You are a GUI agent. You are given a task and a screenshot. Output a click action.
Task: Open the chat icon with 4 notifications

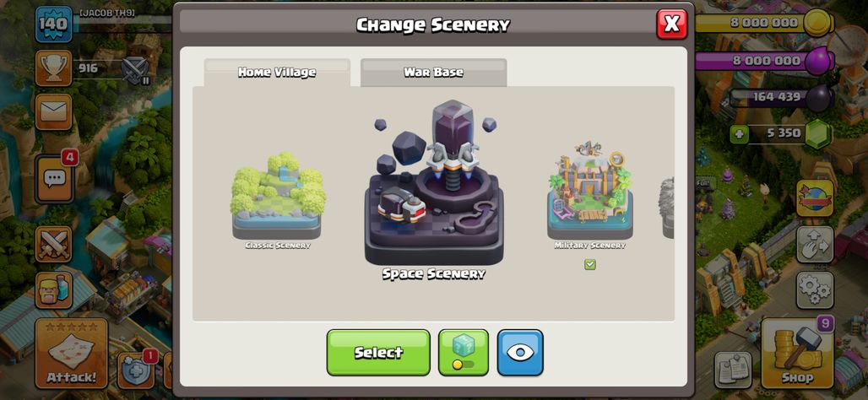(54, 178)
